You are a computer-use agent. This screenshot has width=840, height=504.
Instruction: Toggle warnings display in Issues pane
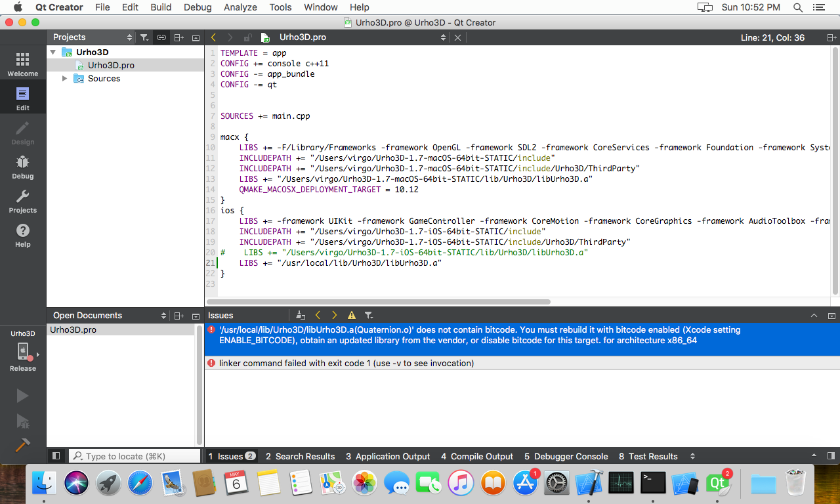tap(352, 316)
